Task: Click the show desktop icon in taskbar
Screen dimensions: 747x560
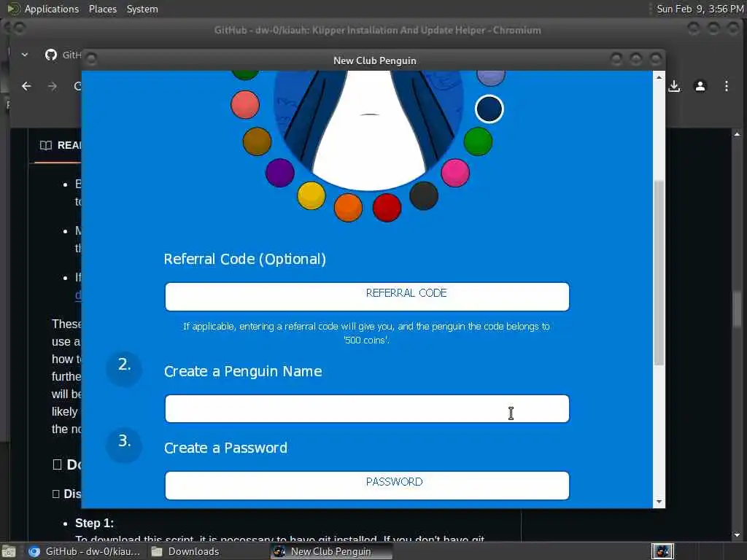Action: [x=9, y=552]
